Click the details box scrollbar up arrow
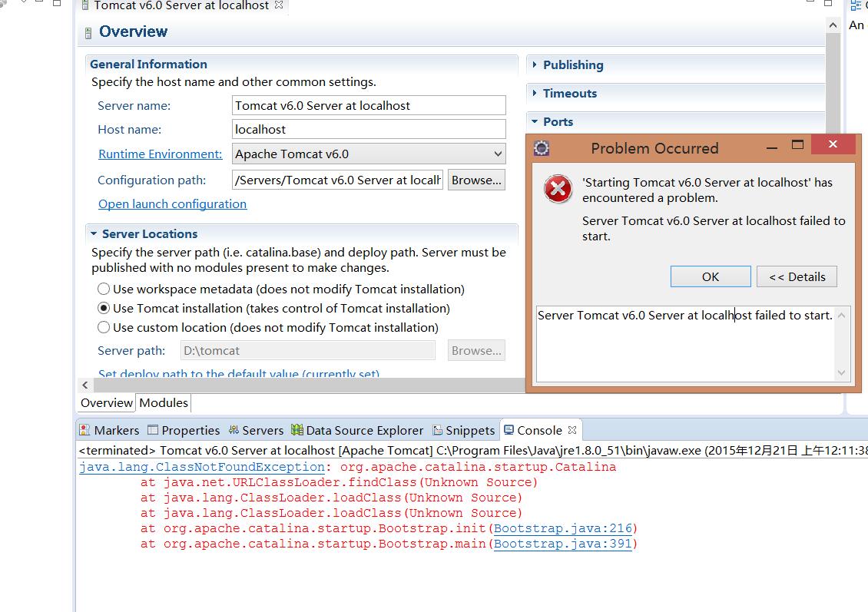Viewport: 868px width, 612px height. [841, 316]
